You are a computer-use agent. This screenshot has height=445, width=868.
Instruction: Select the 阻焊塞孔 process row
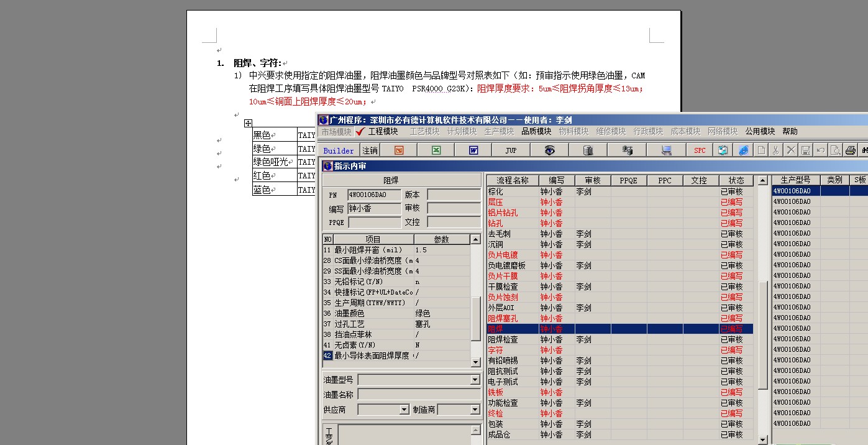[x=619, y=319]
